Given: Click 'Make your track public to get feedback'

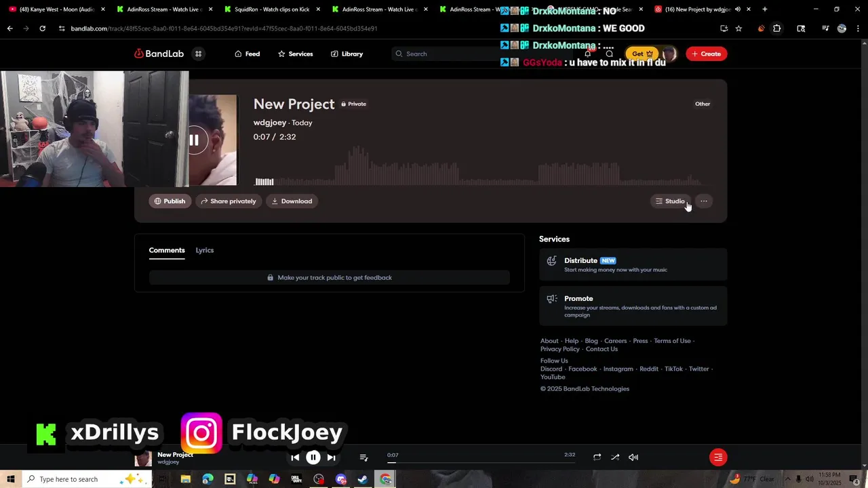Looking at the screenshot, I should [330, 277].
